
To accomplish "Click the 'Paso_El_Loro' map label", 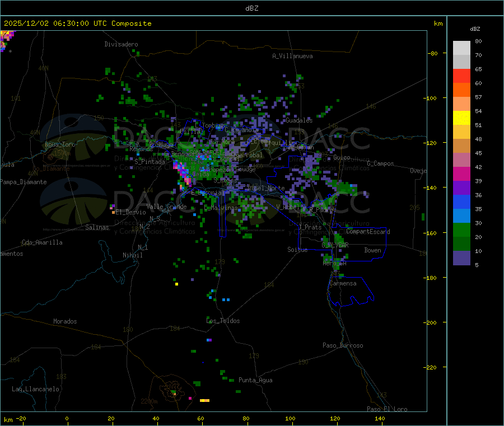I will [x=388, y=409].
